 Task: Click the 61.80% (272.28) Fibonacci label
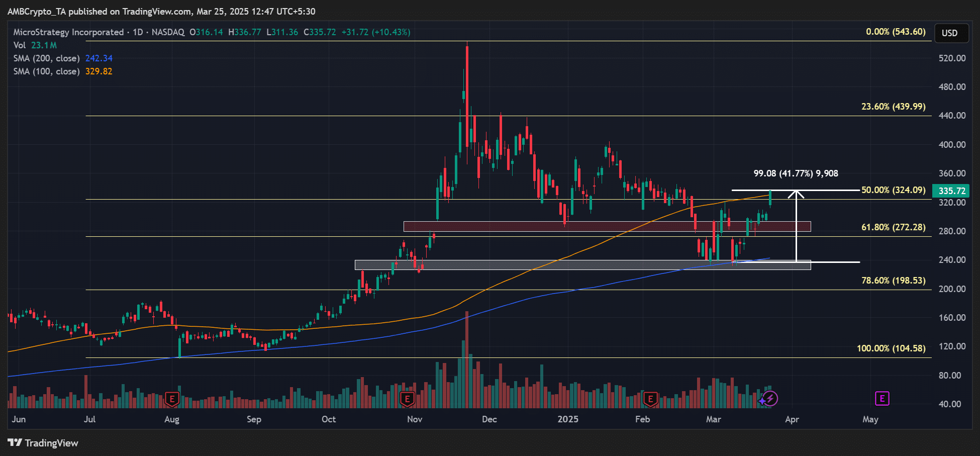[x=894, y=227]
